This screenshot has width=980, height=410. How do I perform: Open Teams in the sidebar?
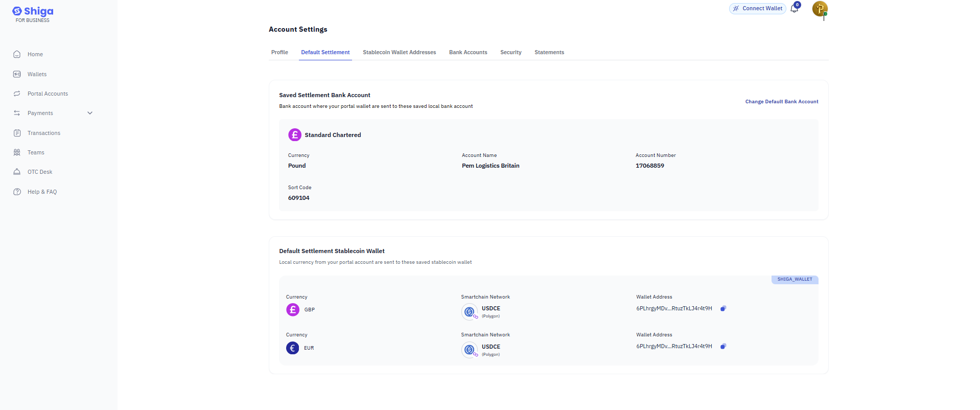tap(36, 152)
